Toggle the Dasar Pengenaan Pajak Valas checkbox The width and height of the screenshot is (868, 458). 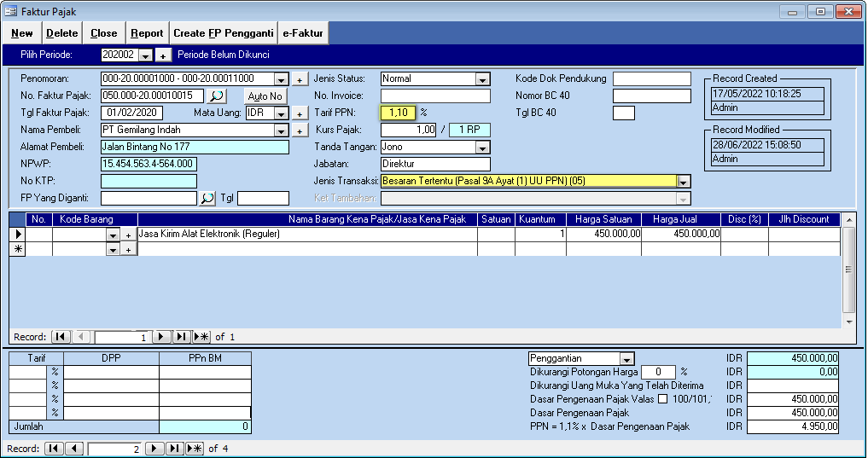pyautogui.click(x=662, y=399)
